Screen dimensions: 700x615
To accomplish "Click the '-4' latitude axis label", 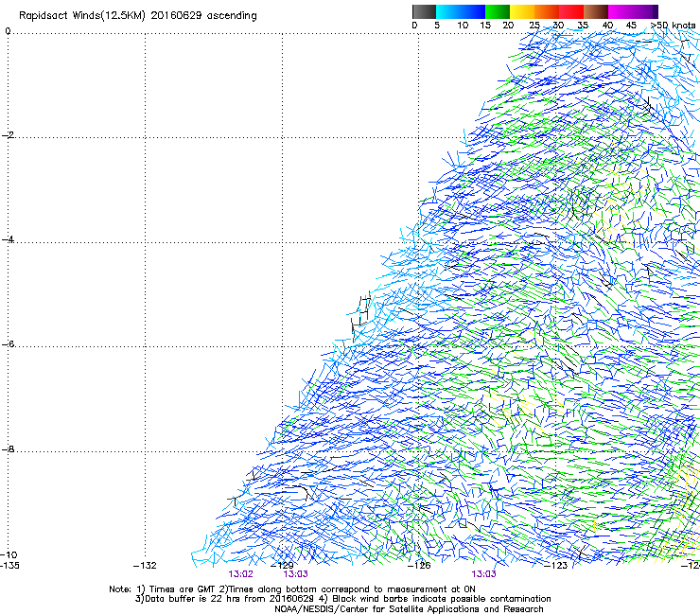I will coord(8,239).
